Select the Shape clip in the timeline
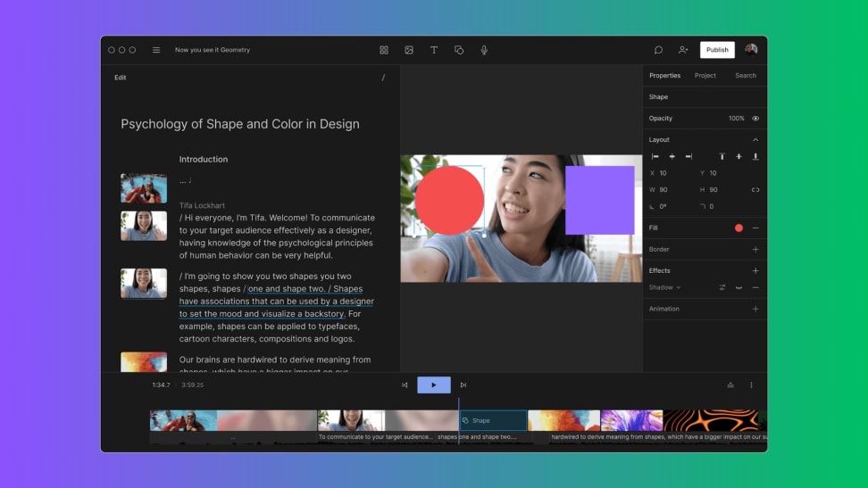Image resolution: width=868 pixels, height=488 pixels. click(x=493, y=420)
